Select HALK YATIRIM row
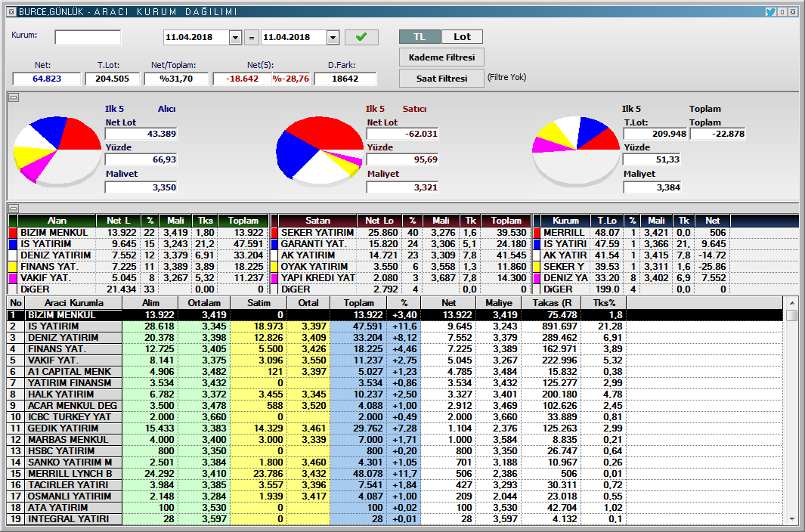Screen dimensions: 805x532 coord(395,394)
